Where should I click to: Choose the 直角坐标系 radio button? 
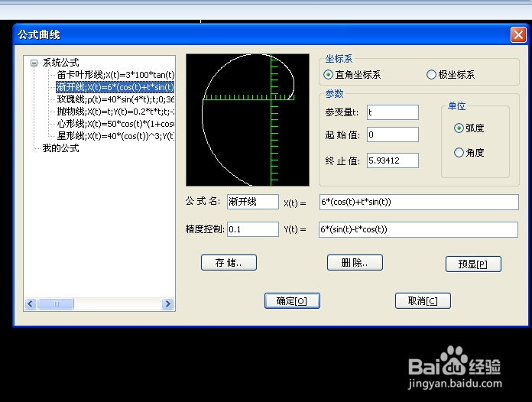pos(328,74)
